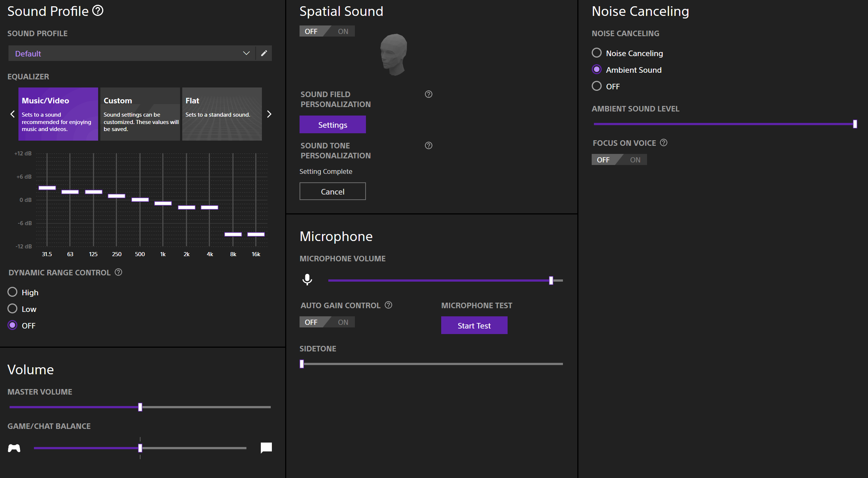Screen dimensions: 868x478
Task: Click the Auto Gain Control help icon
Action: 388,305
